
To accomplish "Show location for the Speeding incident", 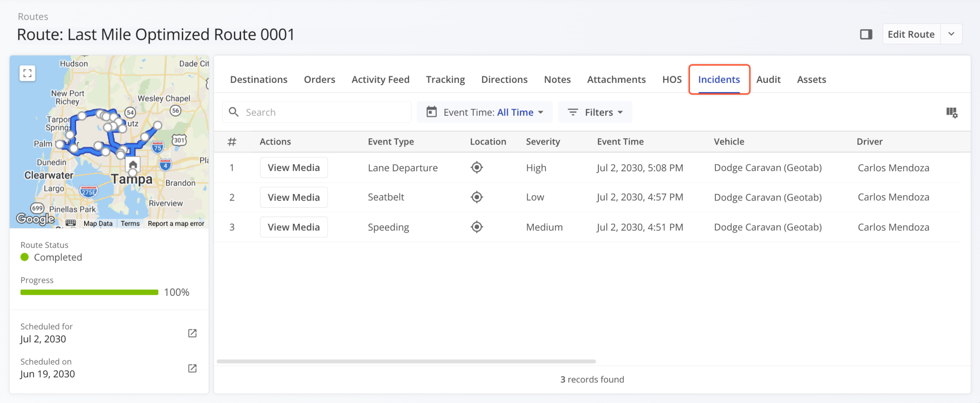I will coord(477,227).
